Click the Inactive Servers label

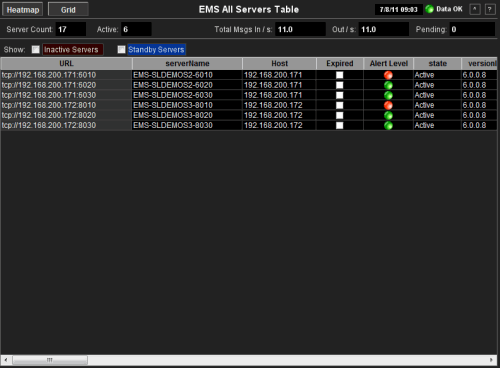click(72, 50)
